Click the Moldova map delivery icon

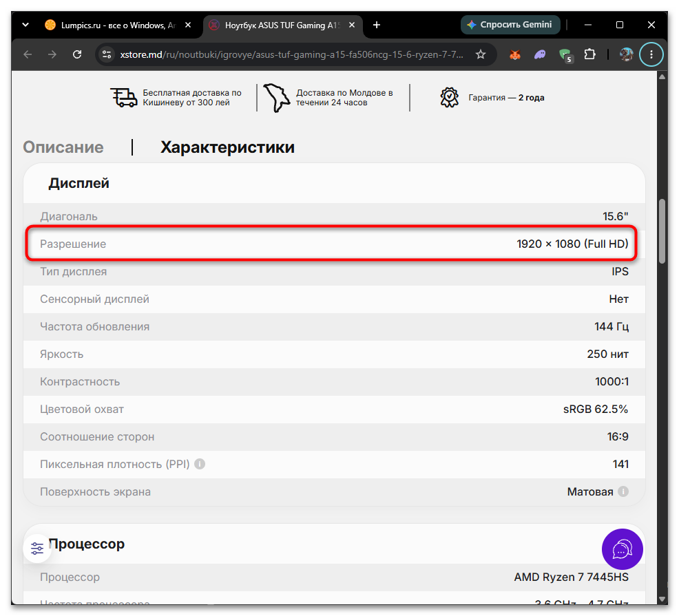[x=276, y=98]
